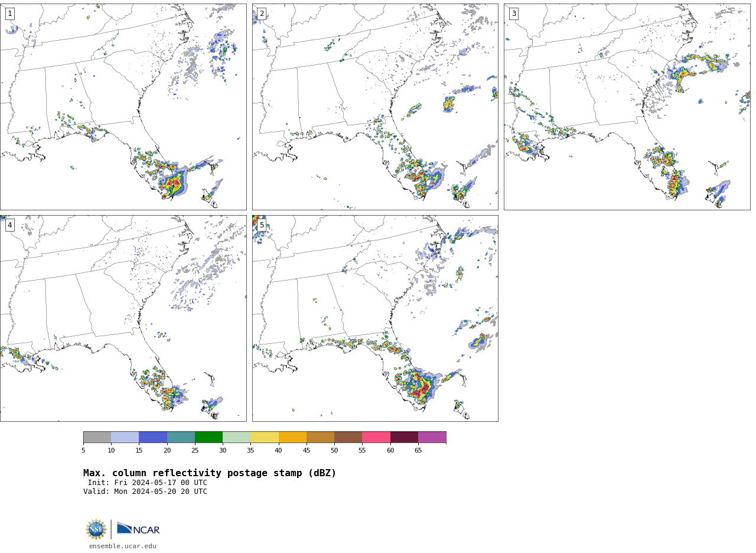Image resolution: width=756 pixels, height=553 pixels.
Task: Open ensemble member 5 reflectivity map
Action: point(375,318)
